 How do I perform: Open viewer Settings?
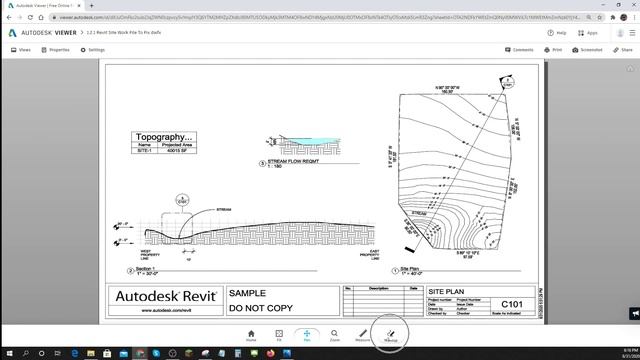tap(93, 50)
